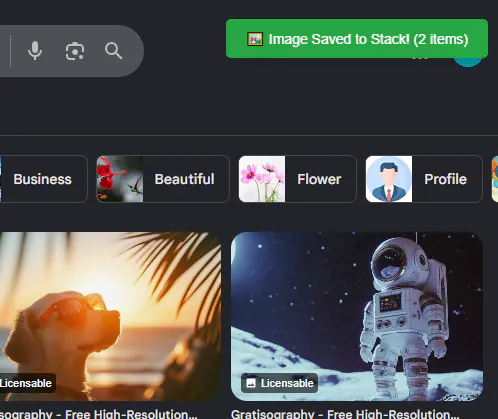Screen dimensions: 498x419
Task: Start voice search with the microphone icon
Action: (x=35, y=51)
